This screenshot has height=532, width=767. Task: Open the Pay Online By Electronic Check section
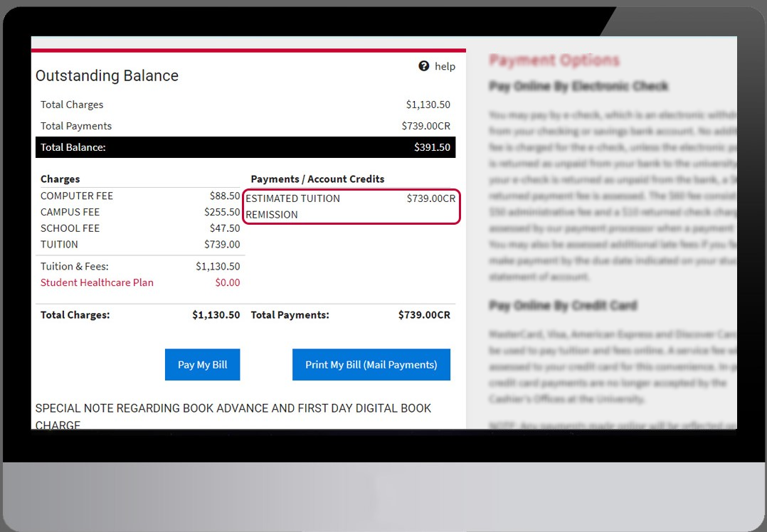578,86
